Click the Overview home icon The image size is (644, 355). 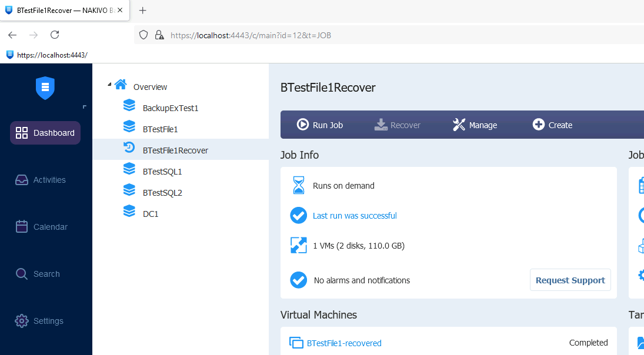pyautogui.click(x=121, y=85)
